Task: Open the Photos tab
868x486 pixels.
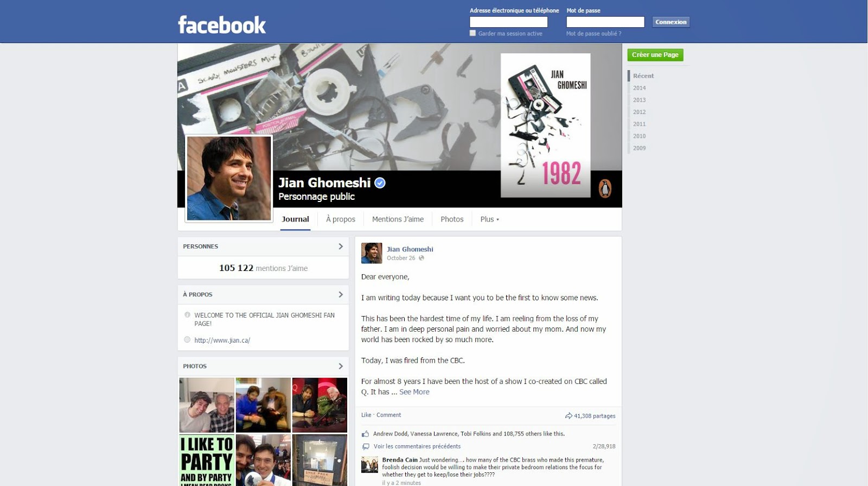Action: coord(452,219)
